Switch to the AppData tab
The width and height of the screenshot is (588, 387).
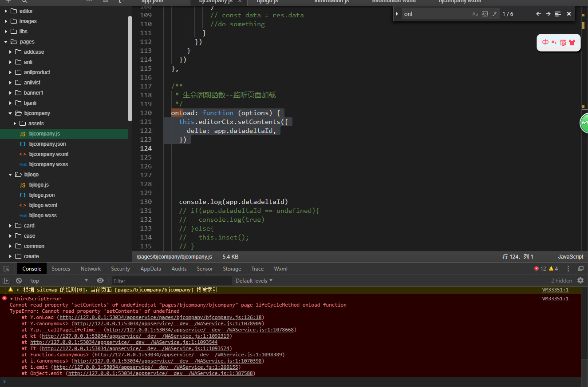(x=150, y=269)
